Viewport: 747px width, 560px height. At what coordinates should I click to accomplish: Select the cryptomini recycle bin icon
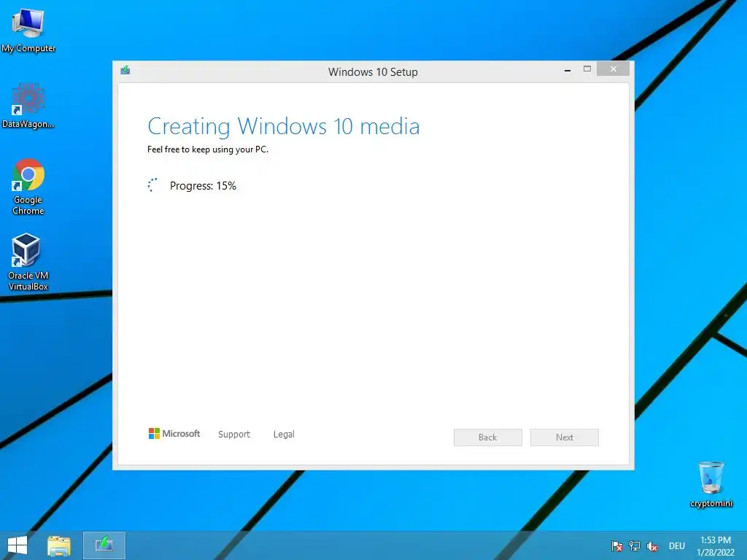pyautogui.click(x=711, y=484)
